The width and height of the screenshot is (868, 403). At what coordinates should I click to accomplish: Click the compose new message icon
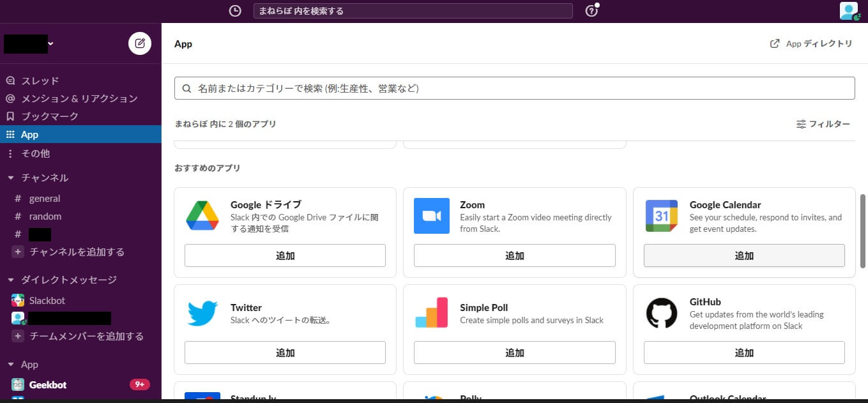(x=140, y=43)
